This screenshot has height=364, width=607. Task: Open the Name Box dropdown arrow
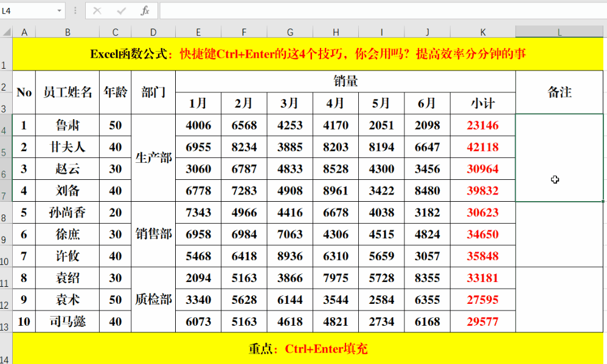click(59, 11)
